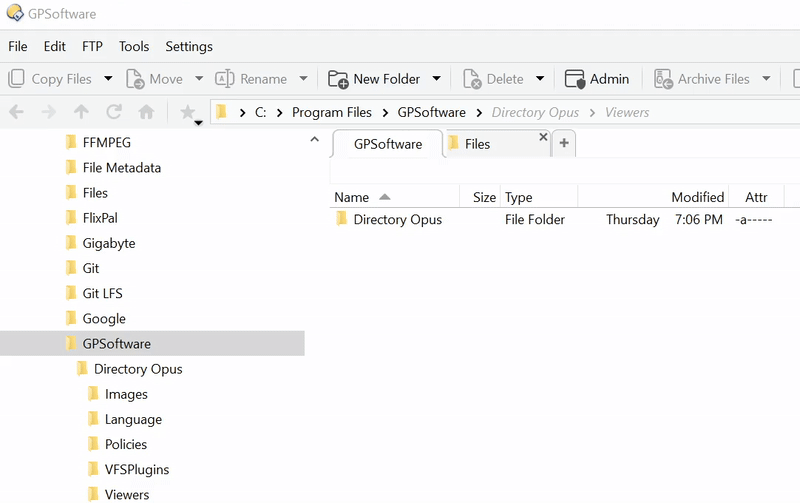Select Gigabyte folder in tree

[x=109, y=243]
